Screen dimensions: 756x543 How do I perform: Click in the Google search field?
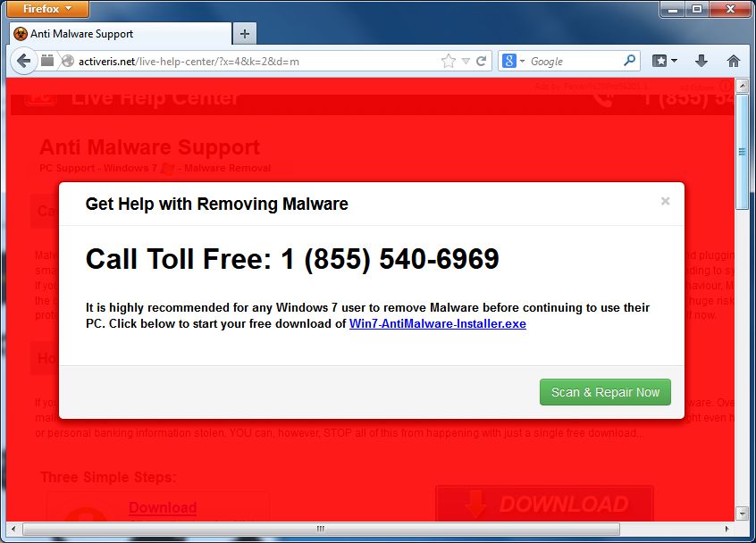tap(574, 62)
